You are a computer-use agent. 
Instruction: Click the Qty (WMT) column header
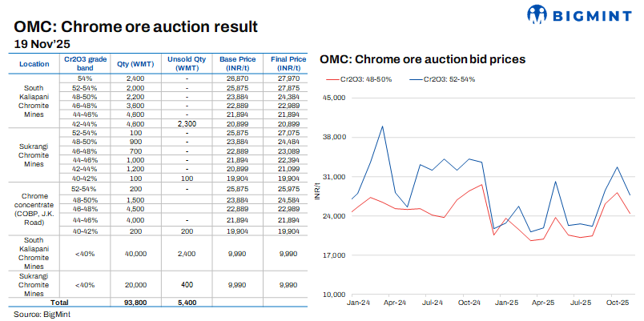click(134, 63)
